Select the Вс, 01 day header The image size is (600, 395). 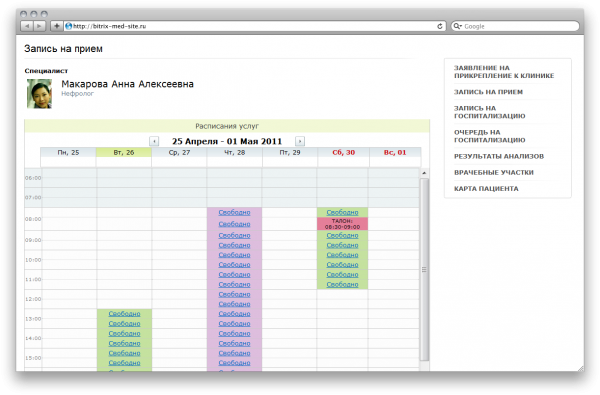coord(395,152)
